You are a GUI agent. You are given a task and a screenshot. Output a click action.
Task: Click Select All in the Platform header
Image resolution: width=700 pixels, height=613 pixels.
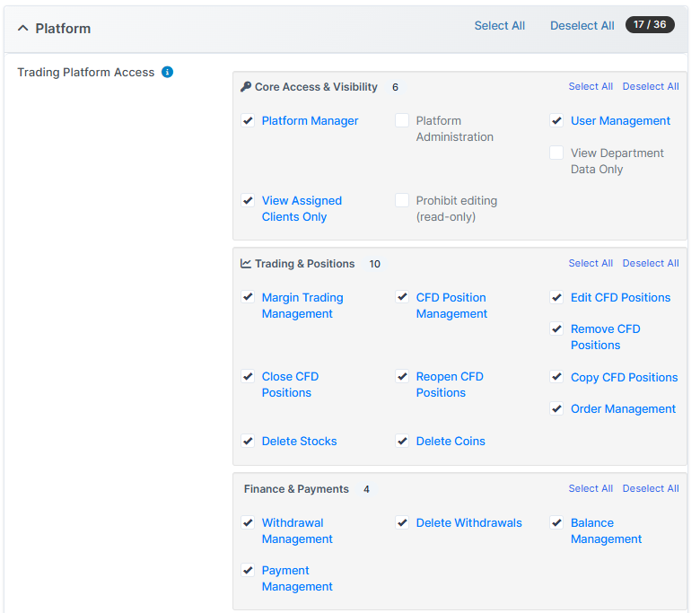click(x=499, y=25)
